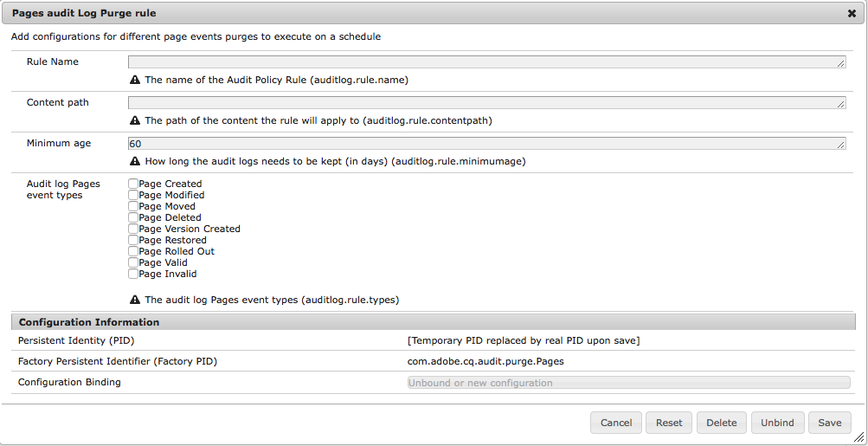
Task: Cancel the configuration dialog
Action: pos(616,423)
